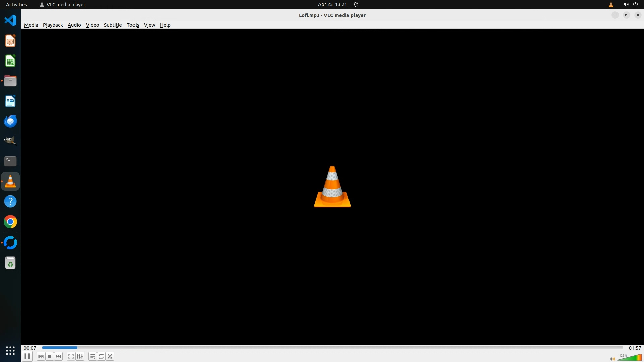644x362 pixels.
Task: Expand the Tools menu
Action: pos(133,25)
